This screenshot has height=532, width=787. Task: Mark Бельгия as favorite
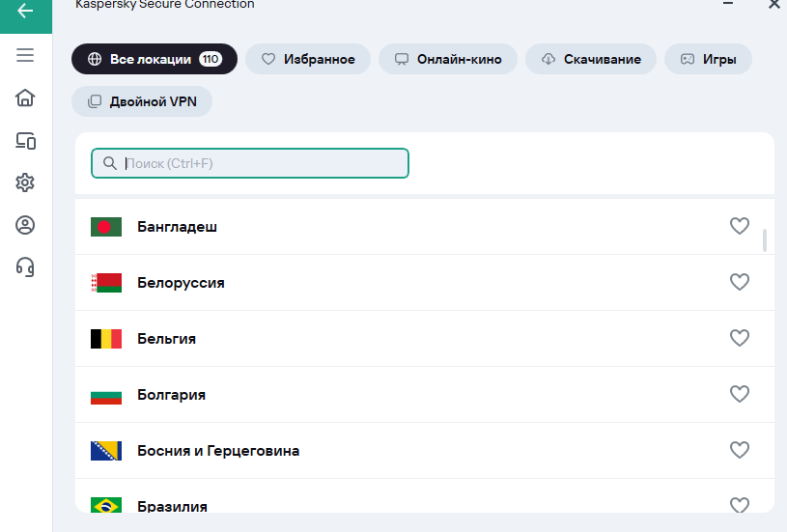click(x=739, y=339)
